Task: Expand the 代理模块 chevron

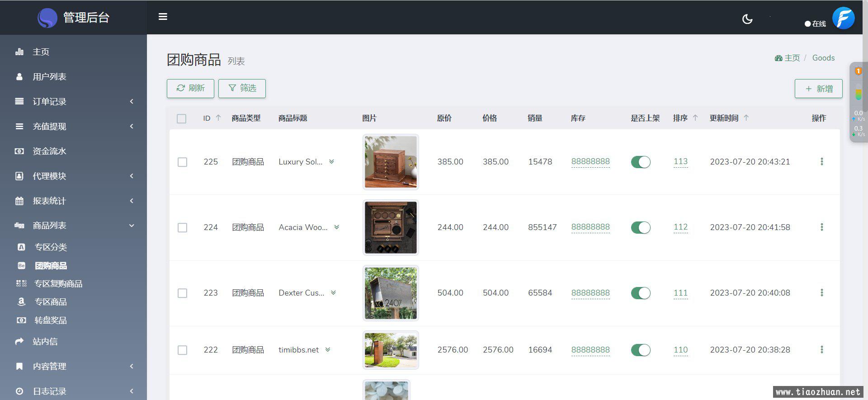Action: pos(132,176)
